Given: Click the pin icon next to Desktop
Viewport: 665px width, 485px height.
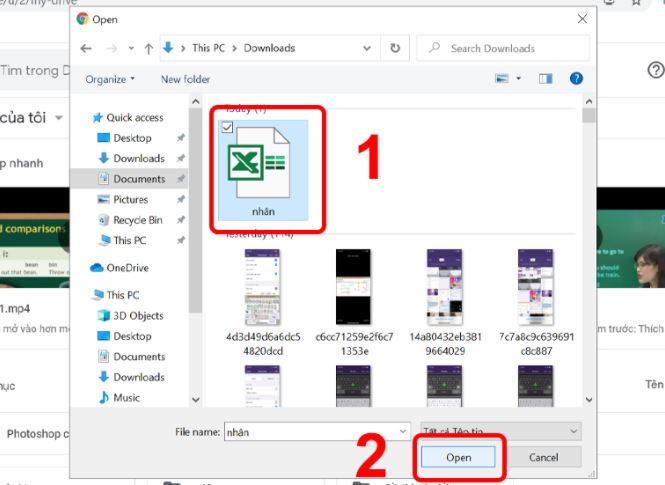Looking at the screenshot, I should pyautogui.click(x=181, y=138).
